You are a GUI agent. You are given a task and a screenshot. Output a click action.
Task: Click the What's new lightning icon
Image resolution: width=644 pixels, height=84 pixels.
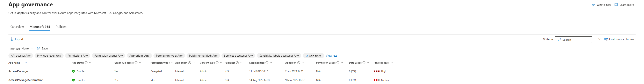click(593, 5)
